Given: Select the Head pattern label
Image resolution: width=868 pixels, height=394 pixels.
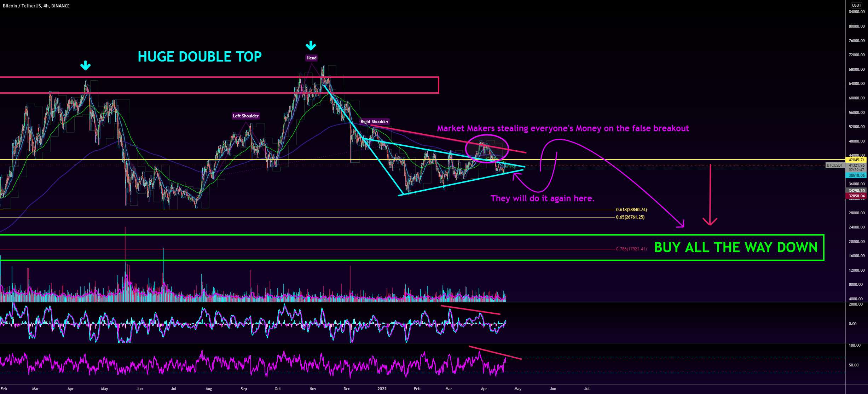Looking at the screenshot, I should [x=311, y=58].
